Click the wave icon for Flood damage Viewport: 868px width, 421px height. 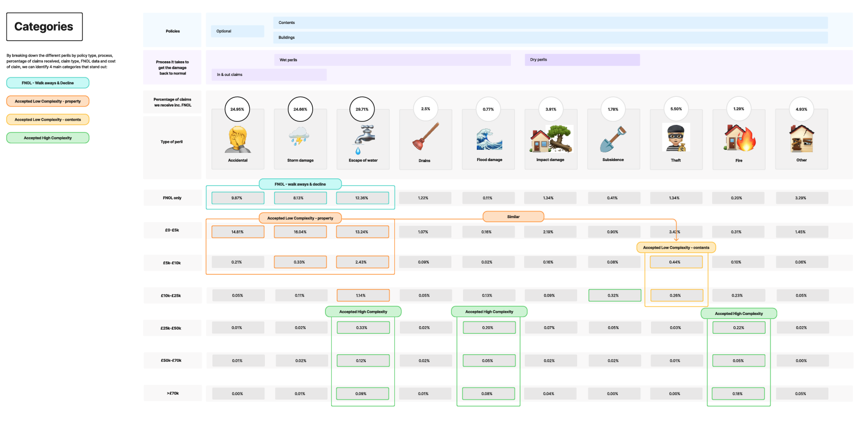[x=490, y=140]
